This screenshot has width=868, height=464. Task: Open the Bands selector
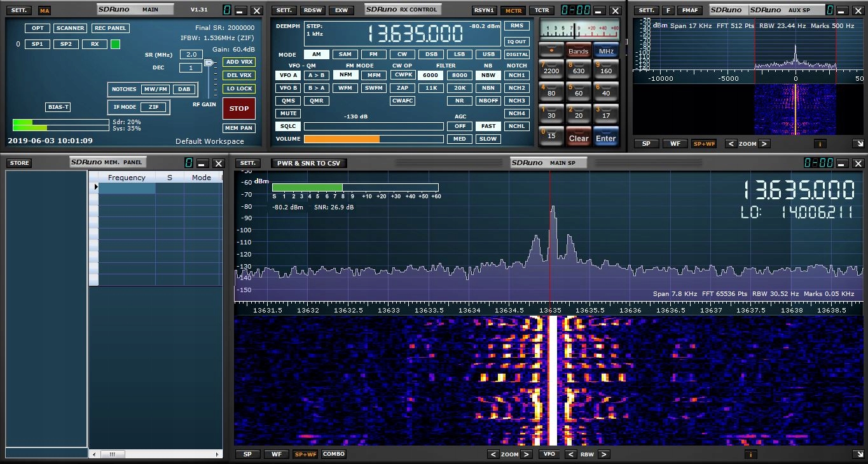pos(578,50)
